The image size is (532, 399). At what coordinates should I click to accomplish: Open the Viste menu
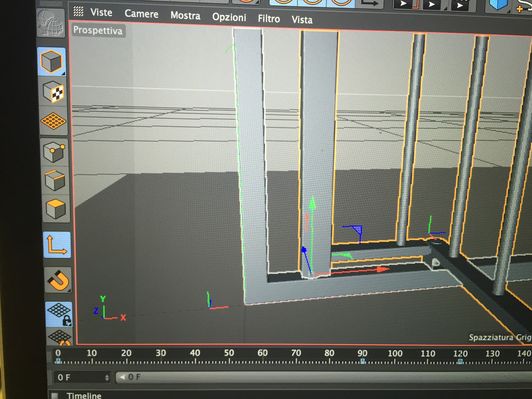(101, 12)
